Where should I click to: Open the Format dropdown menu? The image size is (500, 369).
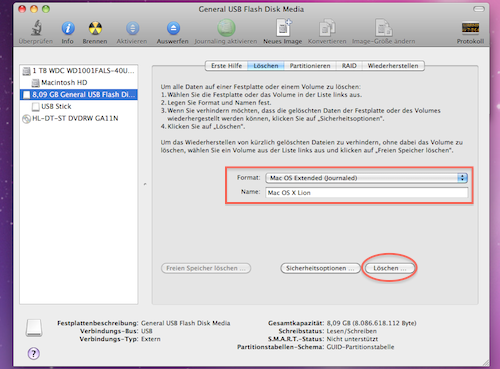(366, 178)
